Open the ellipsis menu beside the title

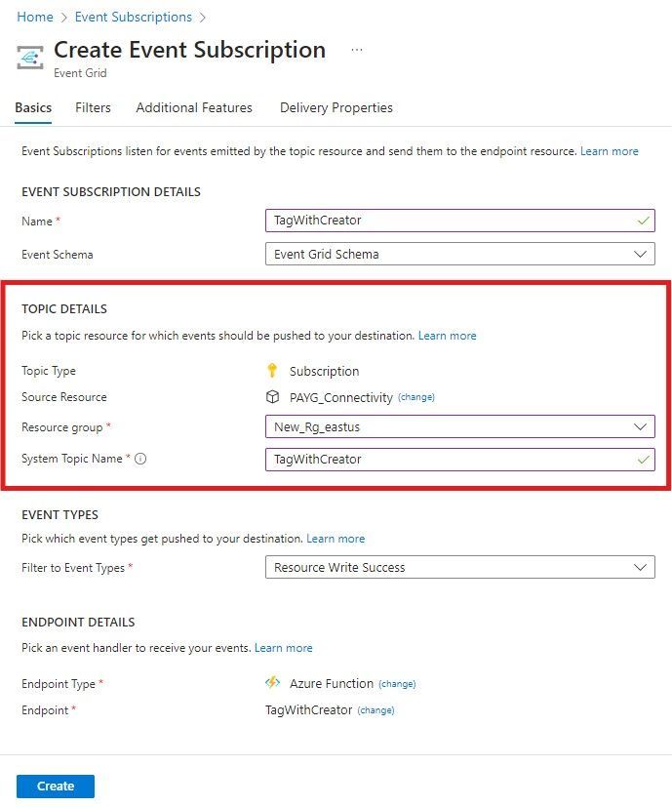tap(357, 50)
